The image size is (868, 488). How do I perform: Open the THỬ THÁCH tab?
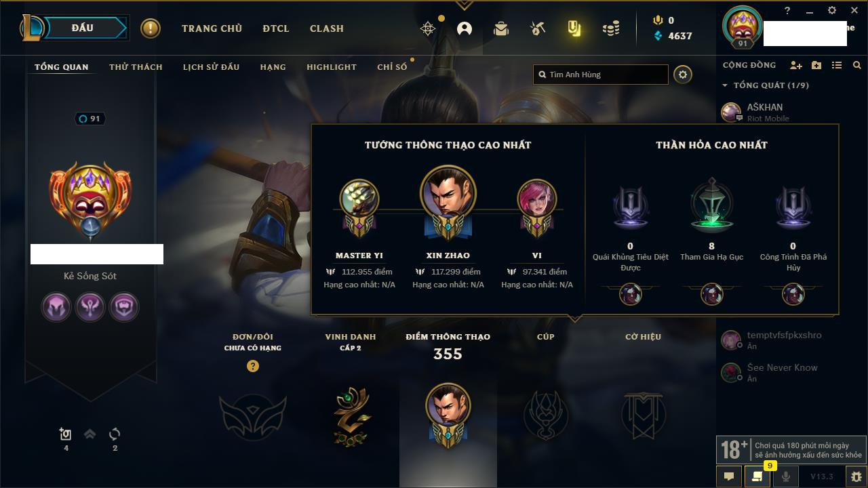click(x=136, y=67)
